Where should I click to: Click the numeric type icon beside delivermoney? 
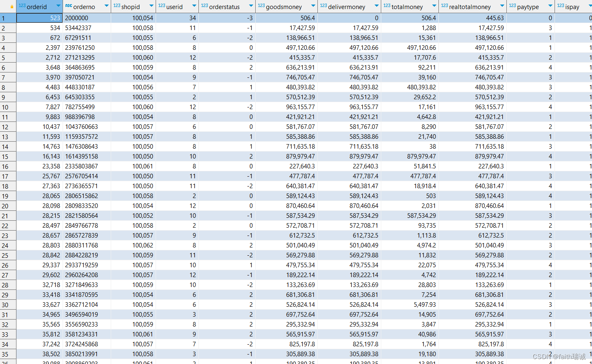point(324,6)
